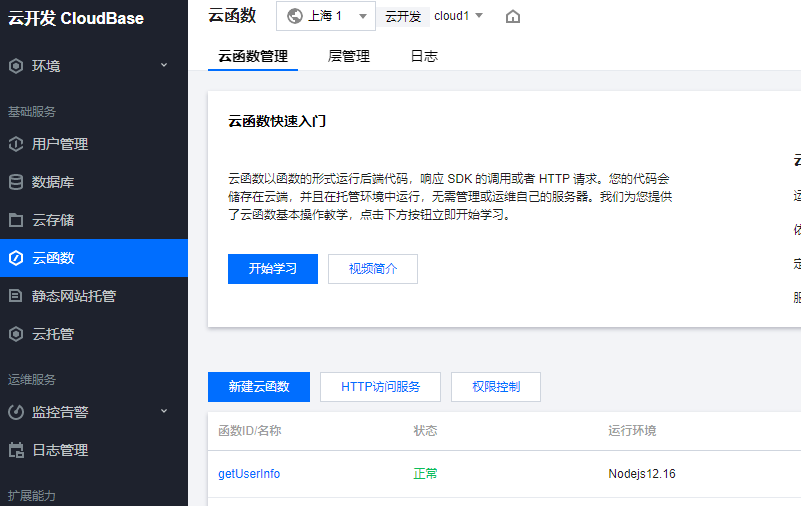Click the globe icon in region selector

295,16
